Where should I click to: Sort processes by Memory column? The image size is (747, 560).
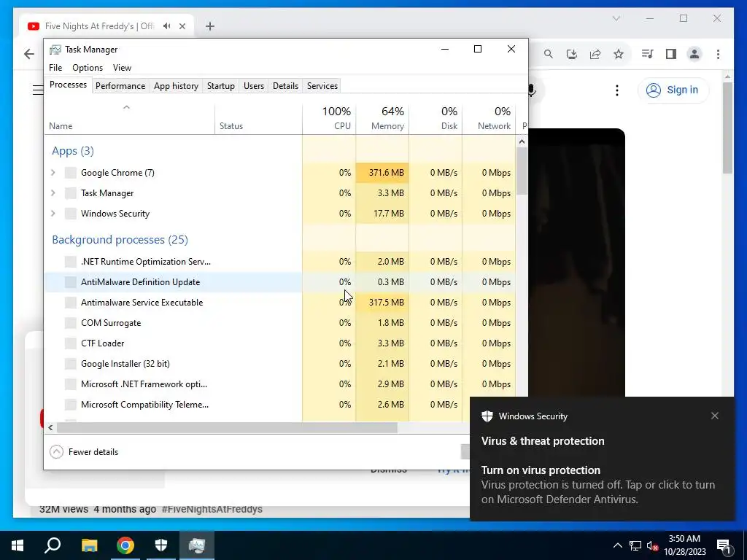[382, 119]
